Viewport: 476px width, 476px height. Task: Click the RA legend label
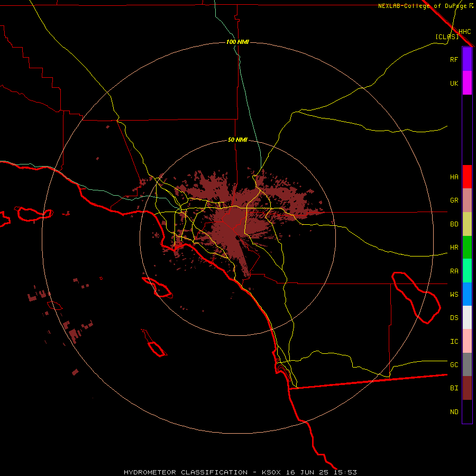[454, 271]
